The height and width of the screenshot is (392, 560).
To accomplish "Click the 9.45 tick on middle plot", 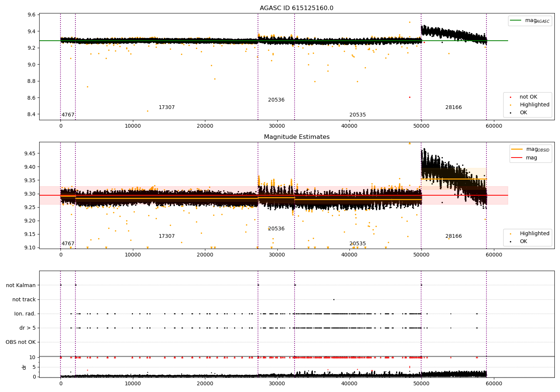I will [x=30, y=153].
